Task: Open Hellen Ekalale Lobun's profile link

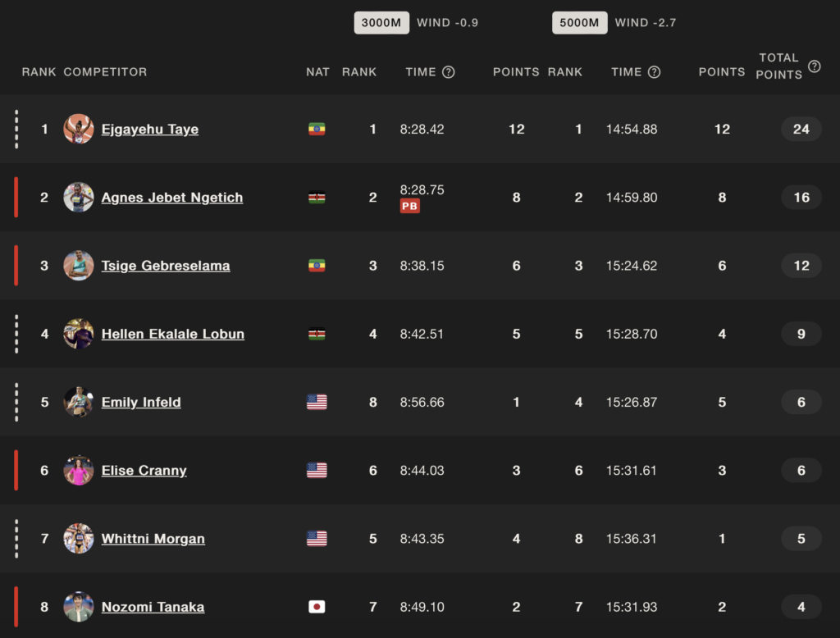Action: [173, 335]
